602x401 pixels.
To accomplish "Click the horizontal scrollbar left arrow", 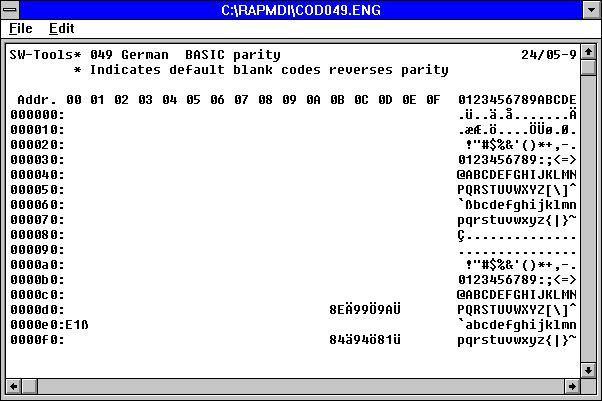I will 13,386.
